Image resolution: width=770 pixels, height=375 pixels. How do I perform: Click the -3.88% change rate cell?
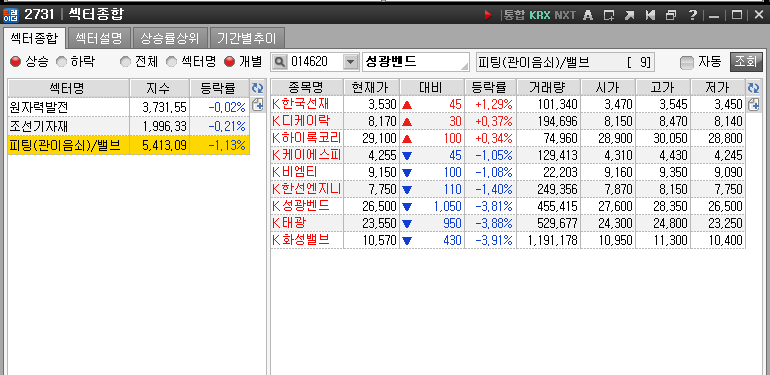click(490, 223)
